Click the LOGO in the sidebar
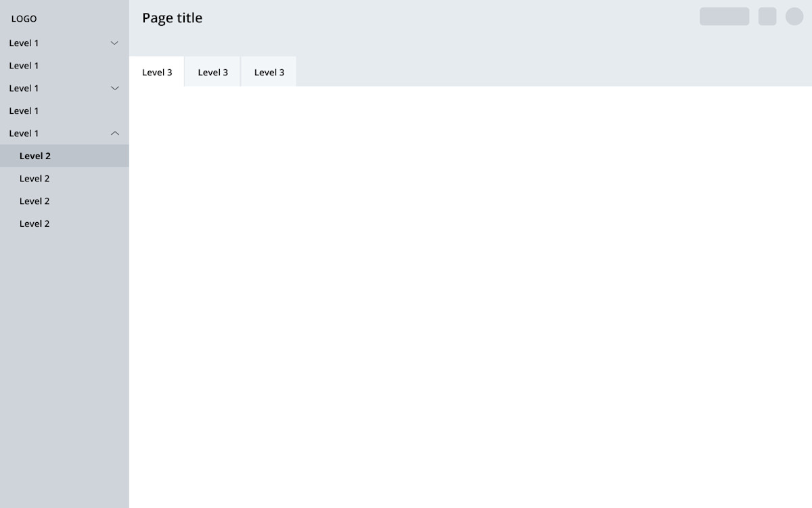Image resolution: width=812 pixels, height=508 pixels. point(24,18)
